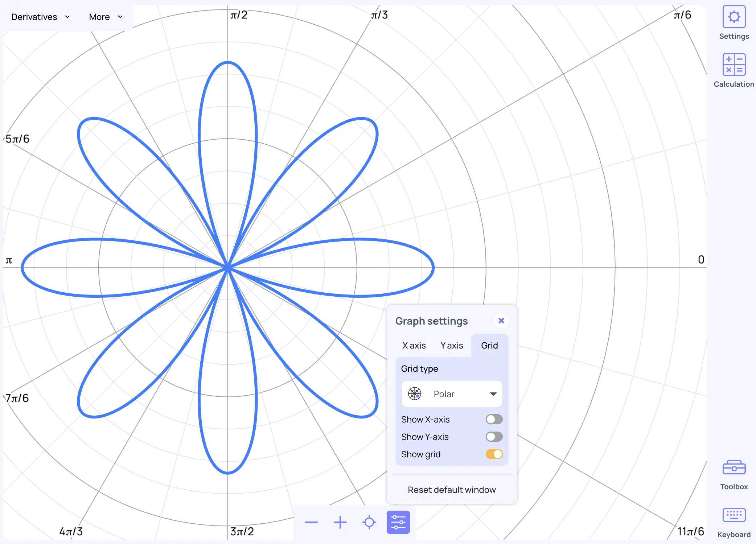Open the Grid type Polar dropdown

tap(452, 394)
